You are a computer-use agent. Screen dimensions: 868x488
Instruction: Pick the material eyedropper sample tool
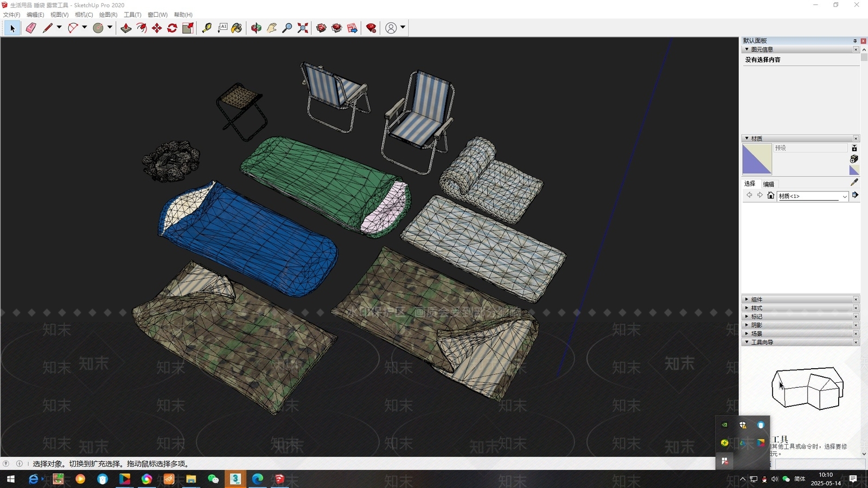854,183
